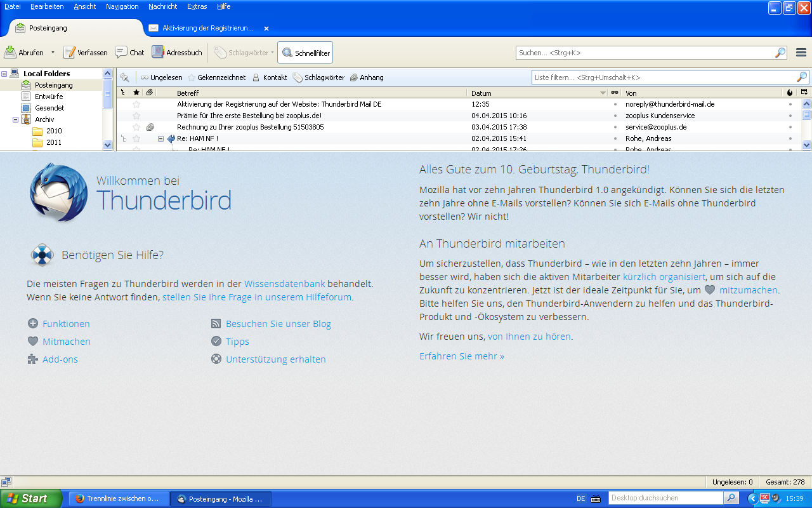
Task: Open the Gesendet sent folder
Action: click(49, 108)
